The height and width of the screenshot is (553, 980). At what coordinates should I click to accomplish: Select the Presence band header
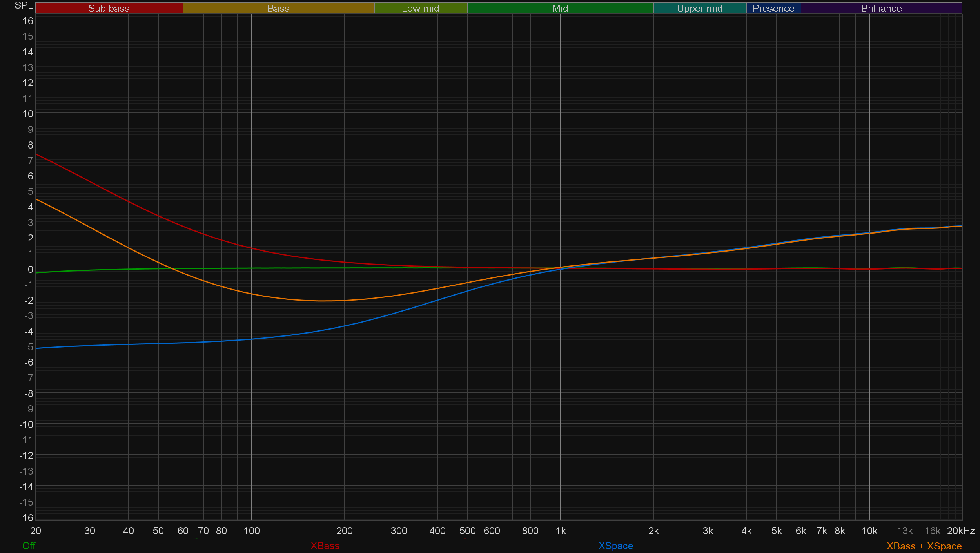pyautogui.click(x=773, y=8)
